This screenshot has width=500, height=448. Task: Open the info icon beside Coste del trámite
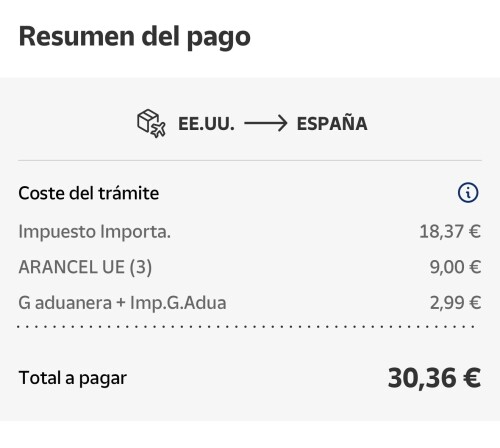[468, 193]
